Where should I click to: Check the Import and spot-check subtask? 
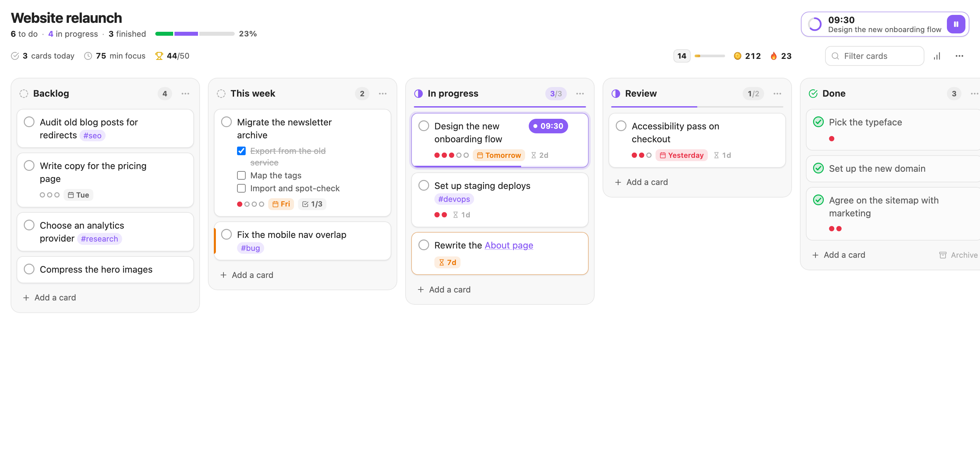(x=241, y=188)
